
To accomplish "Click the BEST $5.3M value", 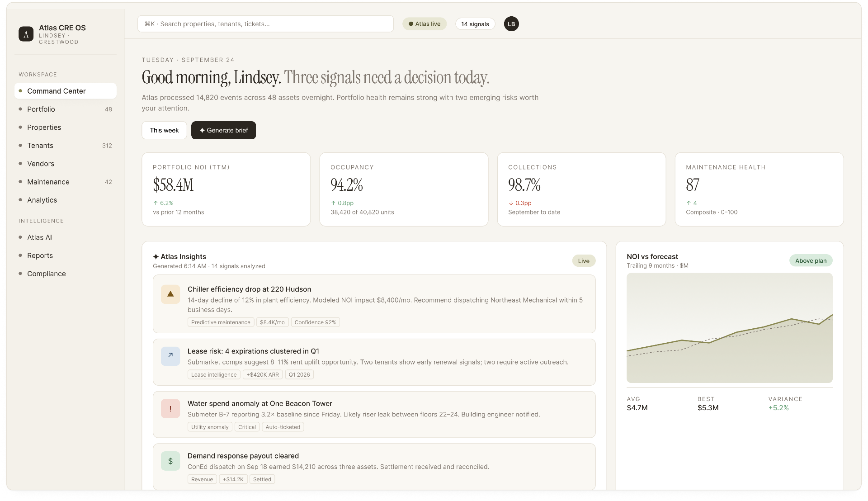I will click(x=708, y=408).
